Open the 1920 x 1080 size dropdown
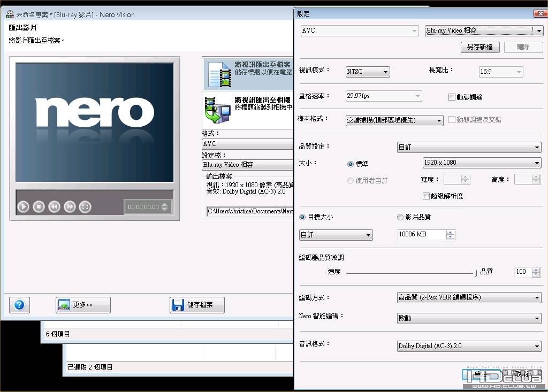The image size is (548, 392). coord(482,163)
